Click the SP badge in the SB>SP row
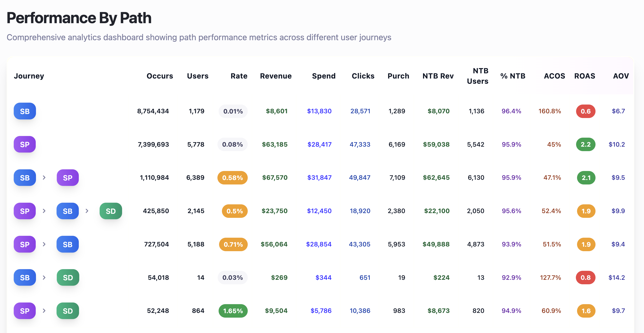 click(x=67, y=178)
